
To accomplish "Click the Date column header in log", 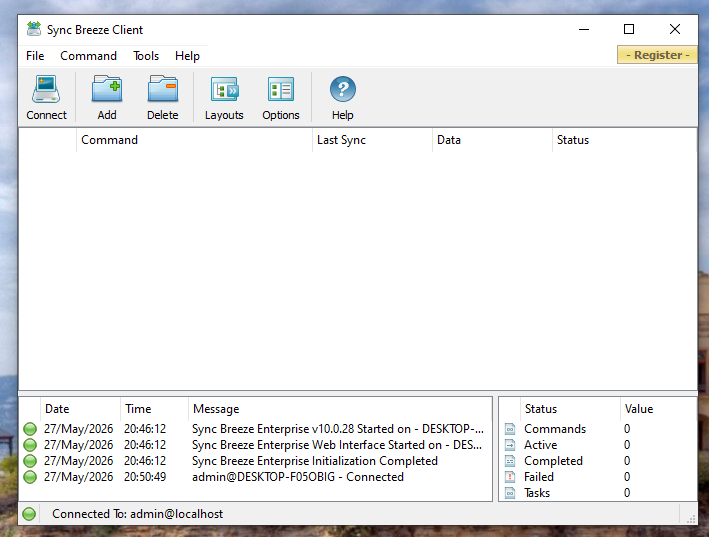I will (80, 409).
